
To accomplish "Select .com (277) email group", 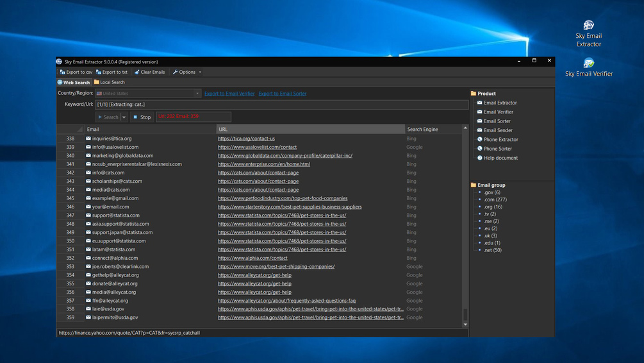I will point(495,199).
